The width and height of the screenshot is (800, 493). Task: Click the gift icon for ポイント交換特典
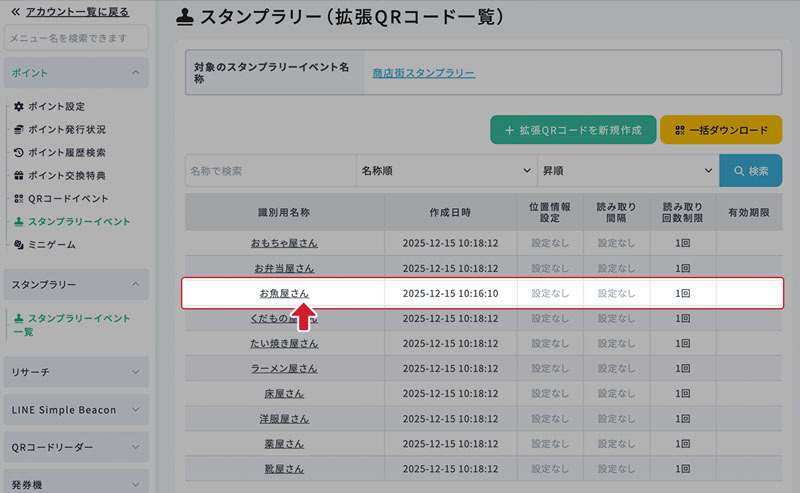19,176
